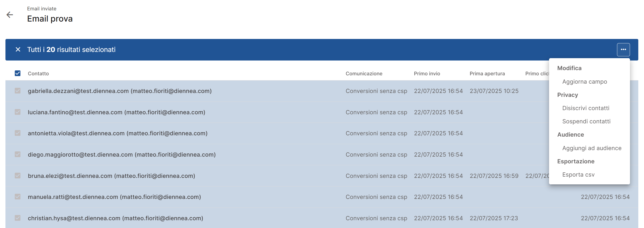Toggle the bruna.elezi row checkbox

(18, 176)
